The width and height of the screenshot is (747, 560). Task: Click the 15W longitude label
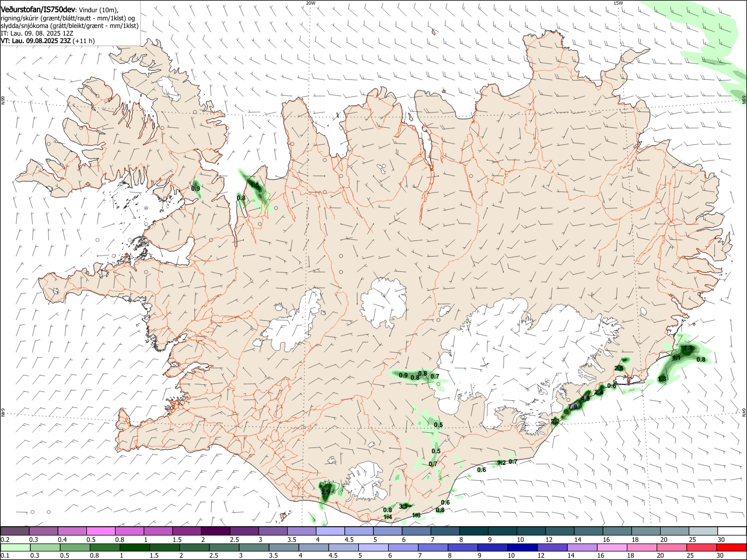pos(618,3)
